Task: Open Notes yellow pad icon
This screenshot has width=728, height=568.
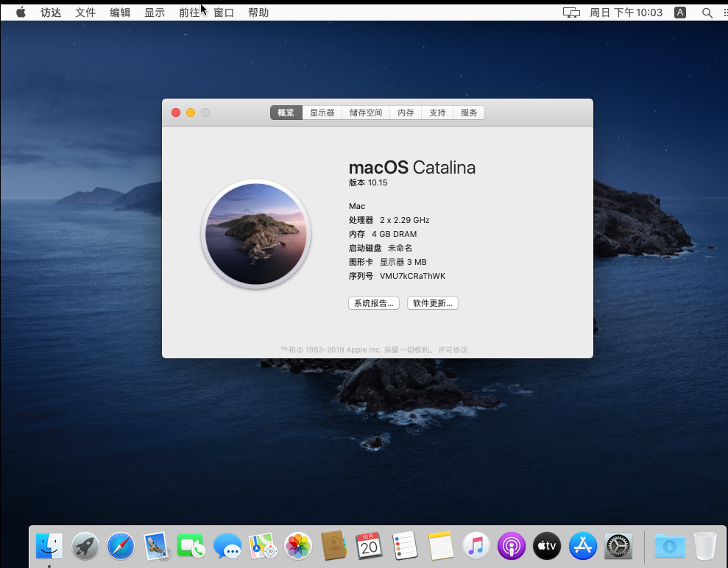Action: [x=441, y=546]
